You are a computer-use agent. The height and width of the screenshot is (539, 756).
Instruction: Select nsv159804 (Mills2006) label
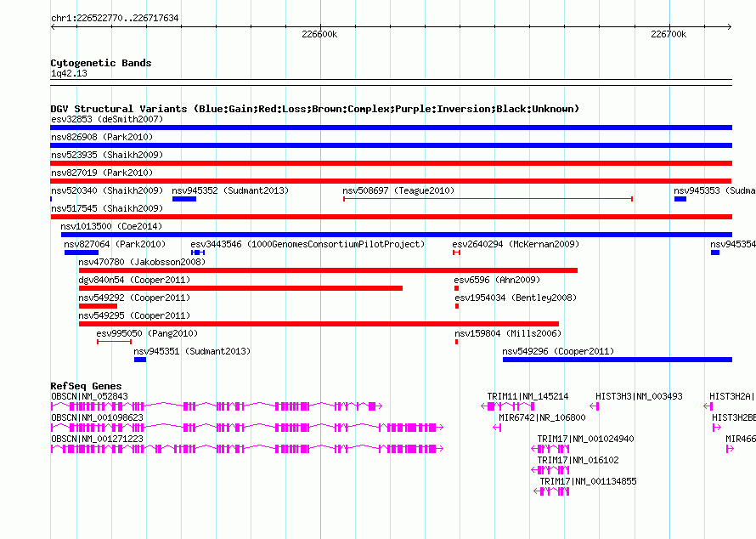[x=508, y=333]
